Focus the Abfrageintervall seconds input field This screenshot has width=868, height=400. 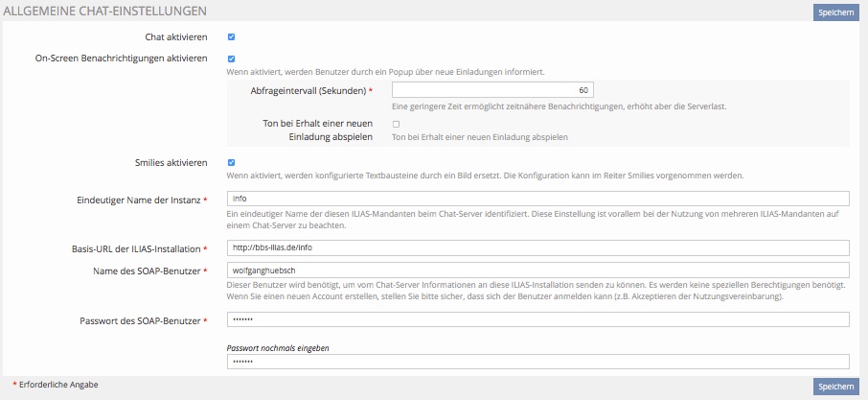[487, 89]
